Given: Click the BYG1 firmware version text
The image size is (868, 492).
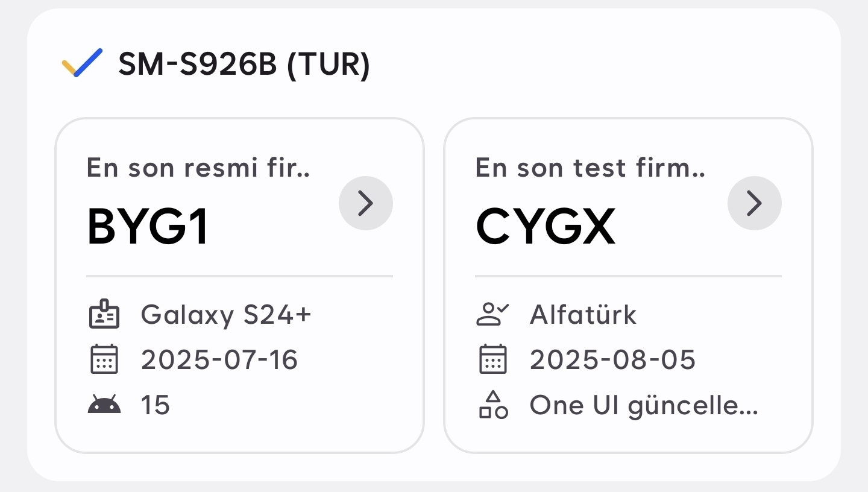Looking at the screenshot, I should (x=148, y=227).
